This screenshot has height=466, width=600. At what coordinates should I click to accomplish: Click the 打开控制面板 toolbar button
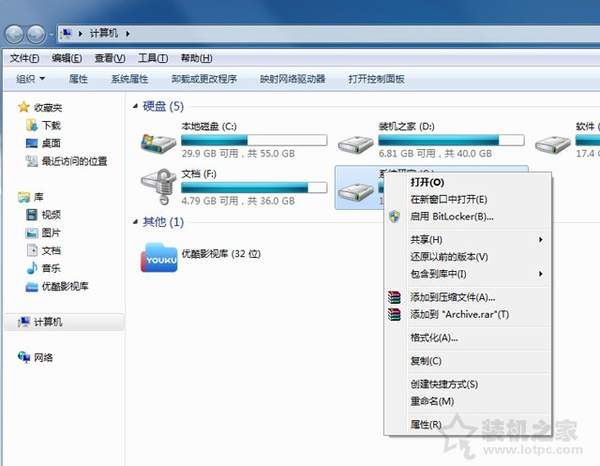377,79
